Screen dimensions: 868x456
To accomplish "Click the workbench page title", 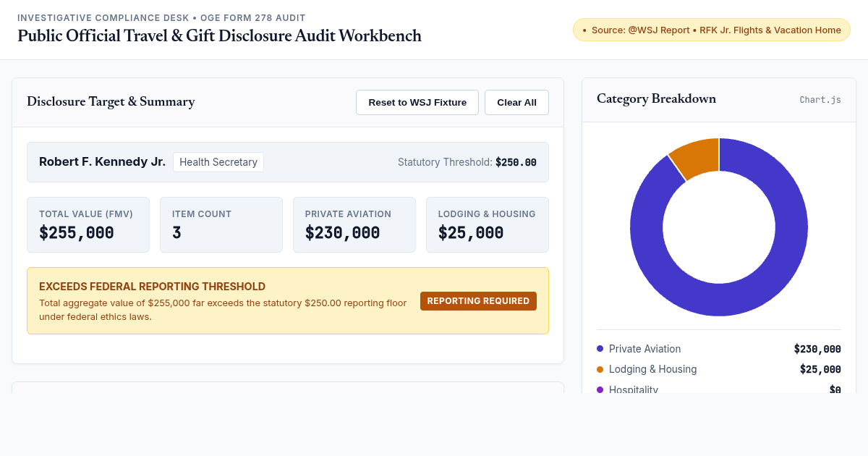I will pyautogui.click(x=219, y=35).
